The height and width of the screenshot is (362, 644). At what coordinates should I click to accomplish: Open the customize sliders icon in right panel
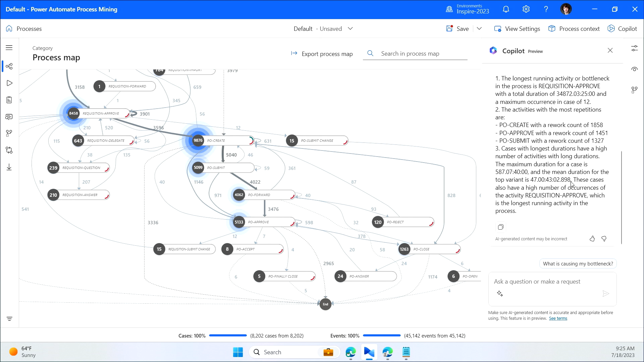(x=634, y=49)
